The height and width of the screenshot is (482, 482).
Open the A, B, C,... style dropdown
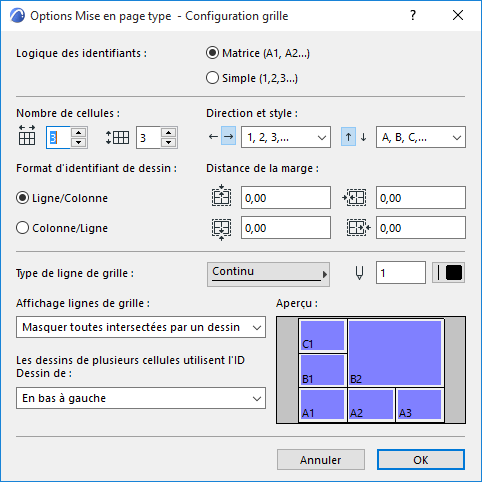pyautogui.click(x=421, y=137)
